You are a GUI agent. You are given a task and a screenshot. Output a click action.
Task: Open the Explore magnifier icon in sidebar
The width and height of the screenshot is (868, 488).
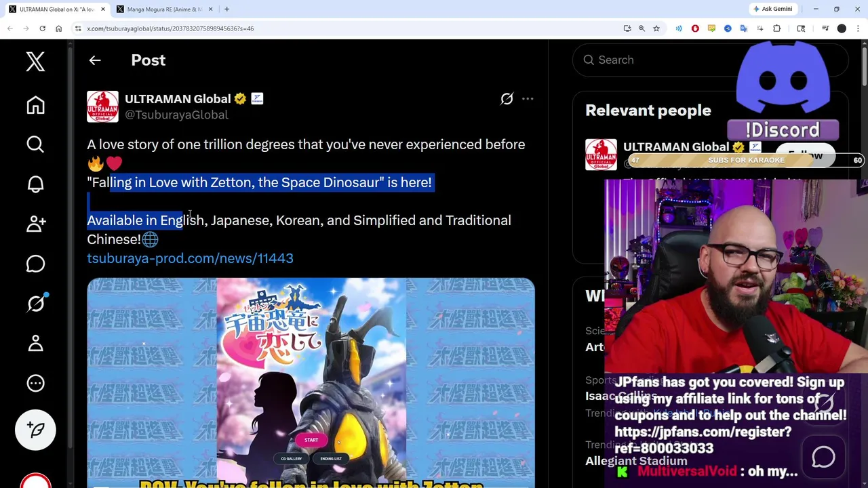click(35, 144)
